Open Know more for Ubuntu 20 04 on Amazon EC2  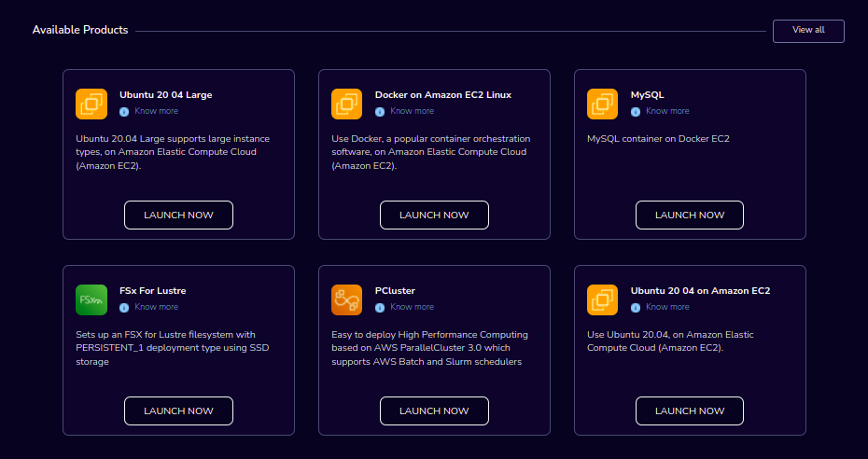(667, 307)
